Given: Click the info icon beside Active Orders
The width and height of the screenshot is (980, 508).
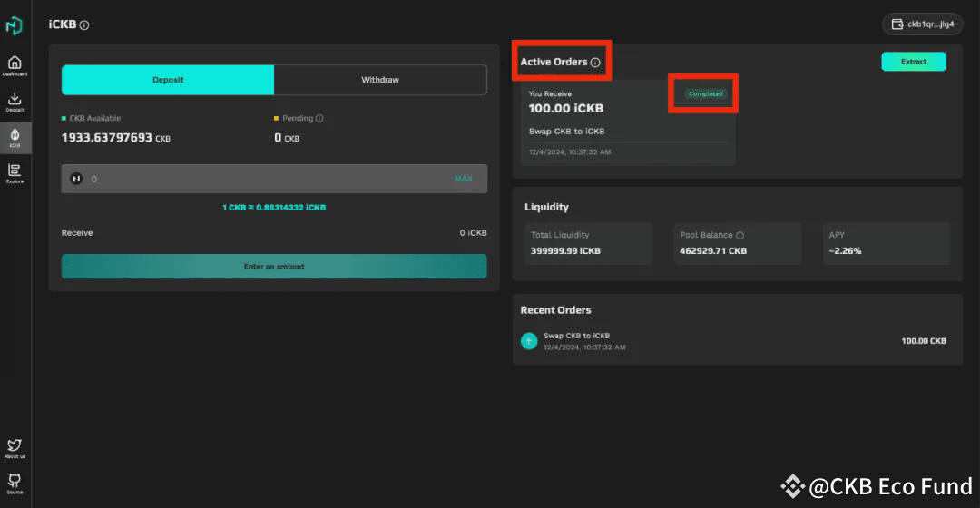Looking at the screenshot, I should coord(595,63).
